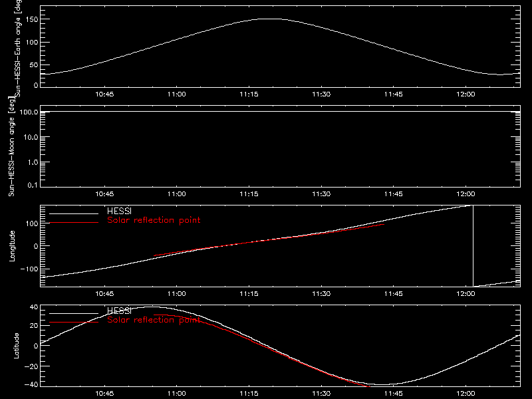This screenshot has height=399, width=532.
Task: Choose 11:45 label under Longitude plot
Action: 394,294
